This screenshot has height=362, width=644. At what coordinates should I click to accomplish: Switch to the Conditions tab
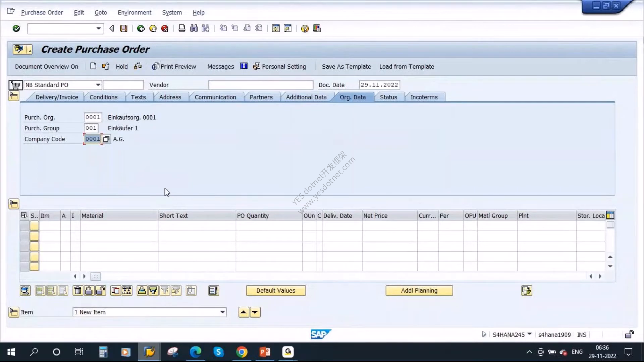pos(103,97)
